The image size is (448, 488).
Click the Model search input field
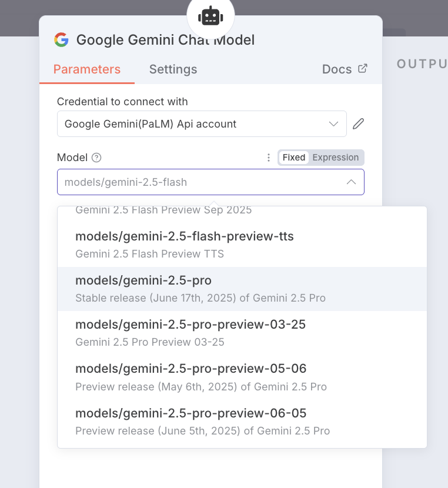point(200,182)
